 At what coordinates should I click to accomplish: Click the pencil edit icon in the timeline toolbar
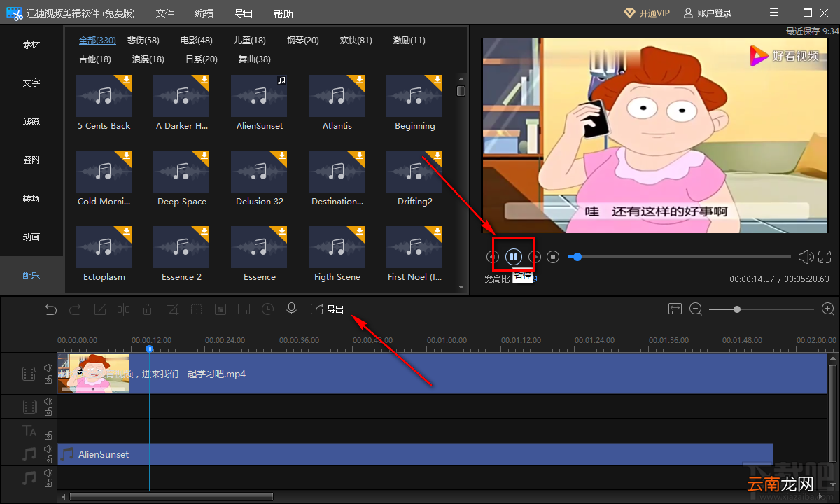coord(99,309)
